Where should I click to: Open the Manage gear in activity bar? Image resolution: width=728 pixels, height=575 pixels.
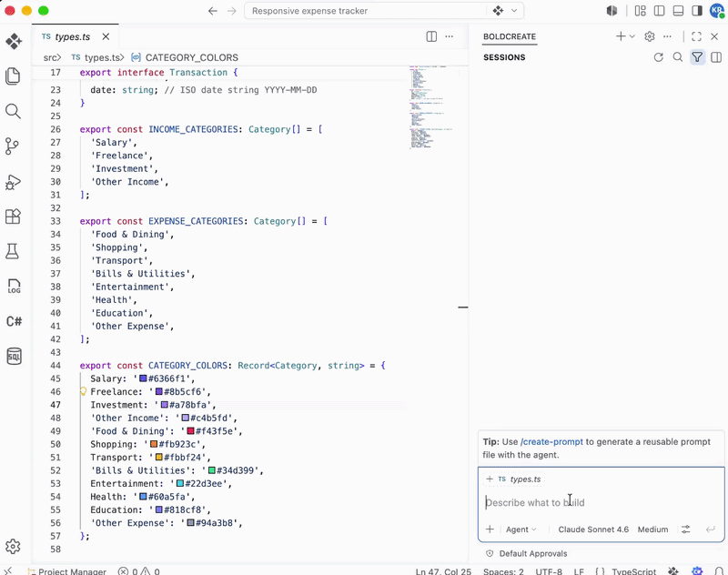pyautogui.click(x=13, y=546)
